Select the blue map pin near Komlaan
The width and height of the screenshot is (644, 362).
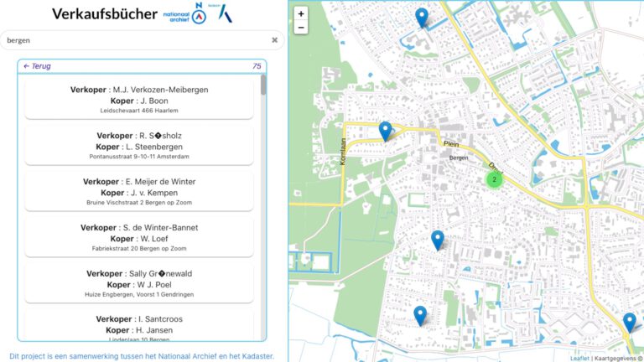pyautogui.click(x=385, y=131)
